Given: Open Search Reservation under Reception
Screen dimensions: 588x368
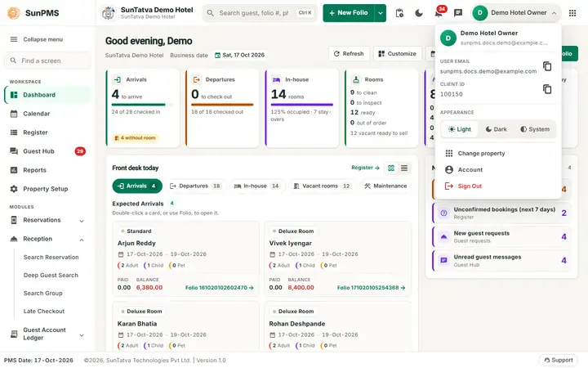Looking at the screenshot, I should pyautogui.click(x=51, y=258).
